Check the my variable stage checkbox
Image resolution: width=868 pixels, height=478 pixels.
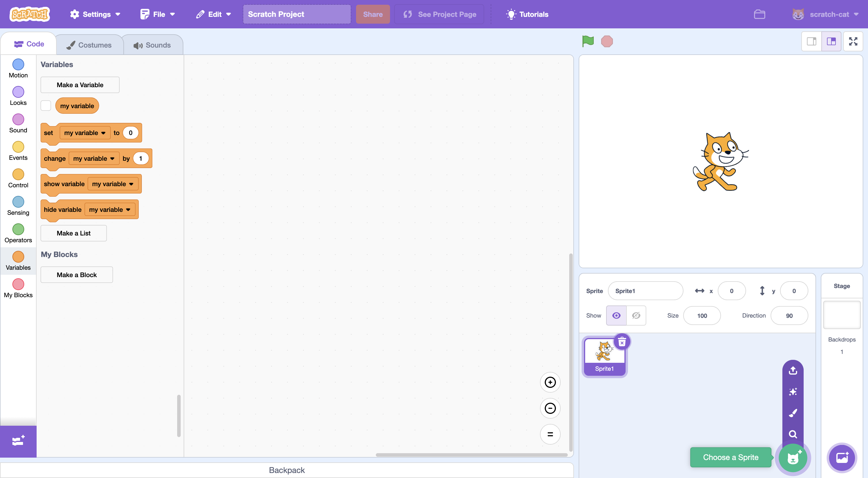(46, 105)
